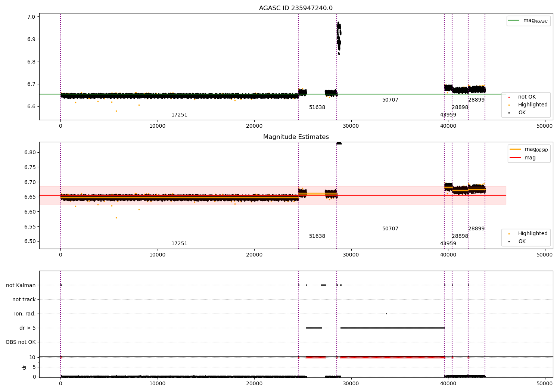Click x-axis tick 30000 under the AGASC plot

tap(351, 126)
